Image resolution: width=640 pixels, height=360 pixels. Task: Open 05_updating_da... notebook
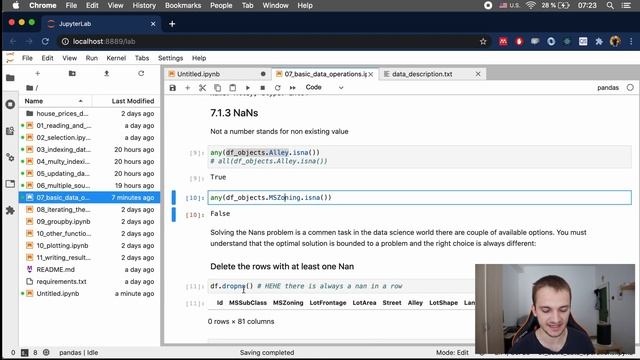tap(89, 173)
